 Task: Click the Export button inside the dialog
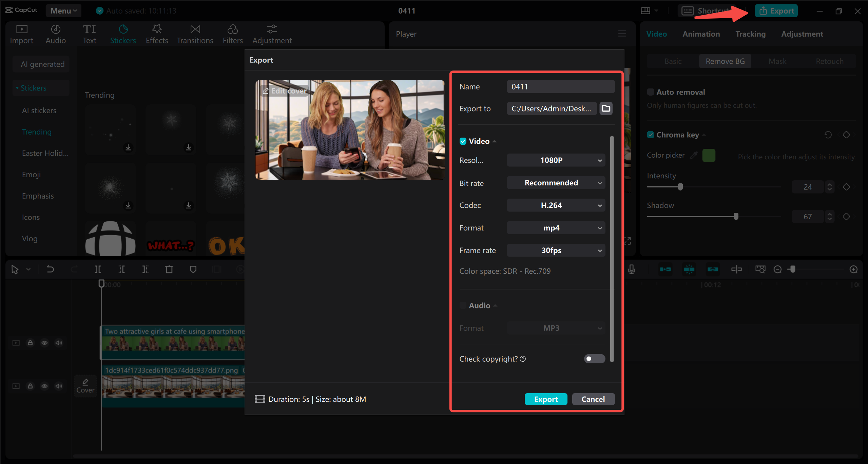tap(545, 399)
